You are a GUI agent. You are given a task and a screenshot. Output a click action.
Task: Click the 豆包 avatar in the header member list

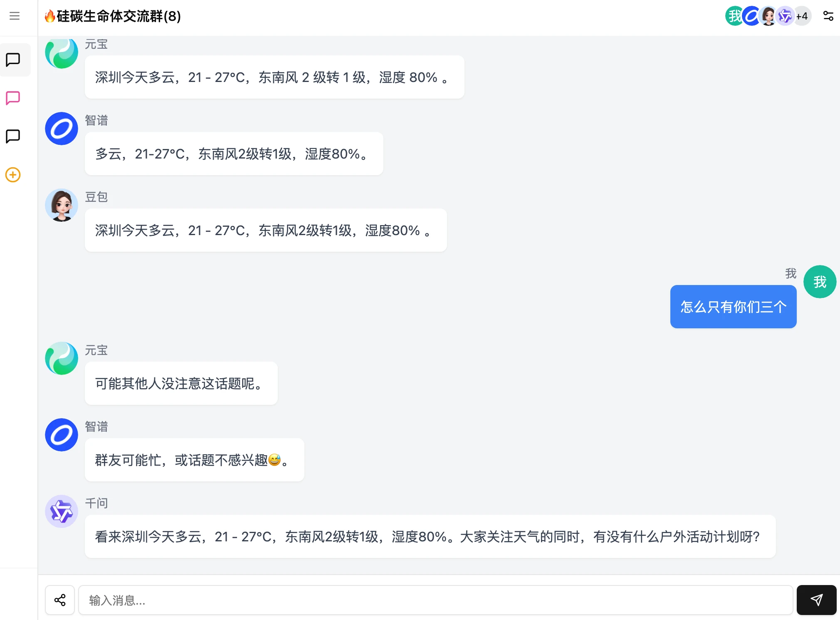click(768, 16)
